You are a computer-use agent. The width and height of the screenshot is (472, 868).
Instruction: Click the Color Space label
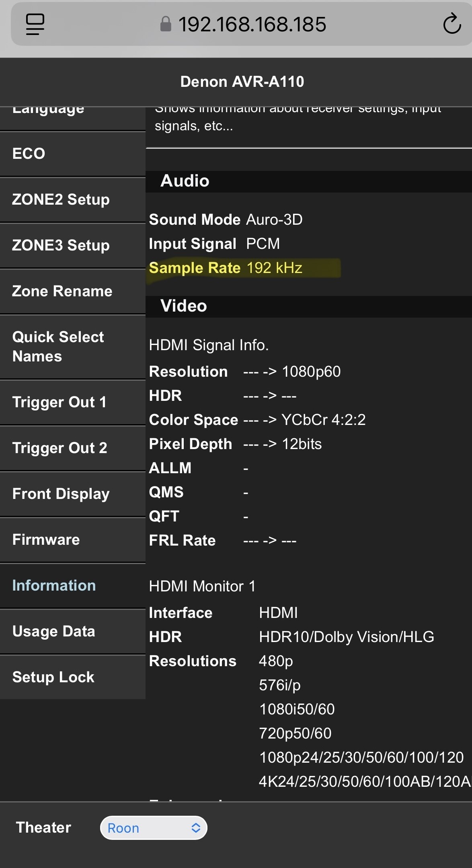point(193,420)
